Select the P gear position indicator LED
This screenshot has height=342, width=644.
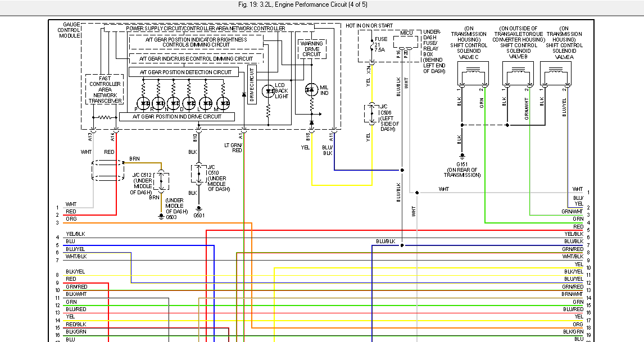[x=143, y=103]
